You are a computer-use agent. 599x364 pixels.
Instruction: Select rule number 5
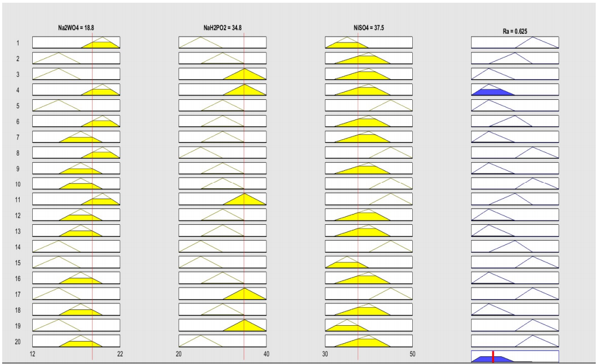tap(17, 106)
